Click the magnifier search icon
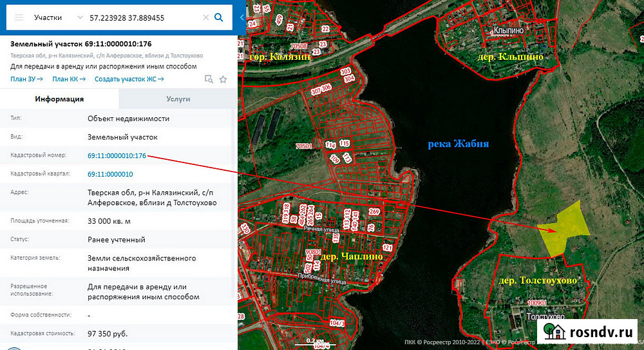Image resolution: width=644 pixels, height=350 pixels. [219, 17]
